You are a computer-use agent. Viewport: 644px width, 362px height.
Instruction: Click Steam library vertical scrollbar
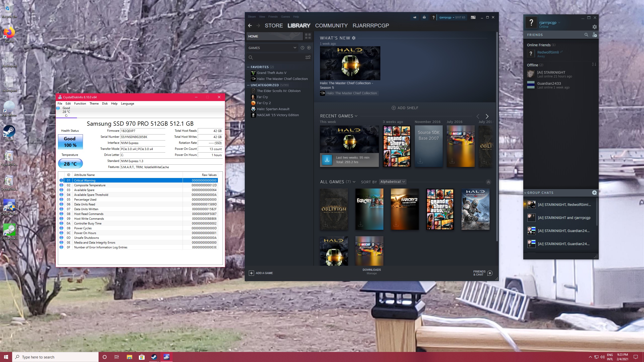497,137
